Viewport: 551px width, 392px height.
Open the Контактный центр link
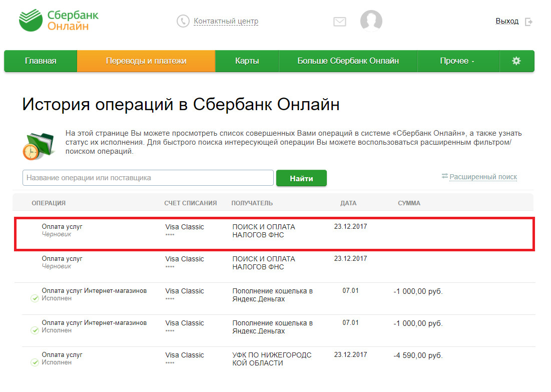(226, 21)
